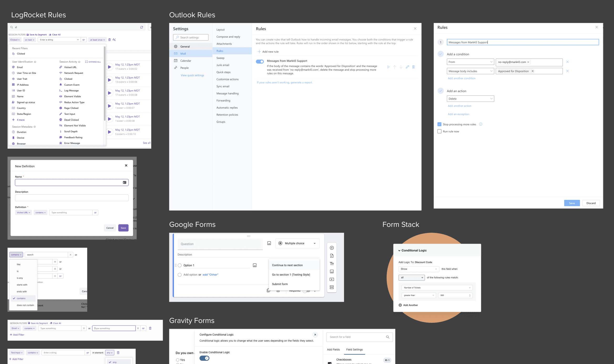Click refresh icon in LogRocket search bar

click(142, 27)
